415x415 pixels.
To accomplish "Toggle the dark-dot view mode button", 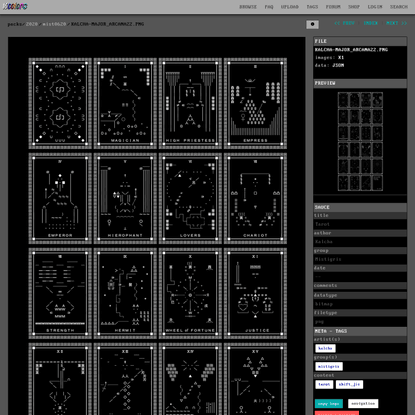I will [x=312, y=24].
